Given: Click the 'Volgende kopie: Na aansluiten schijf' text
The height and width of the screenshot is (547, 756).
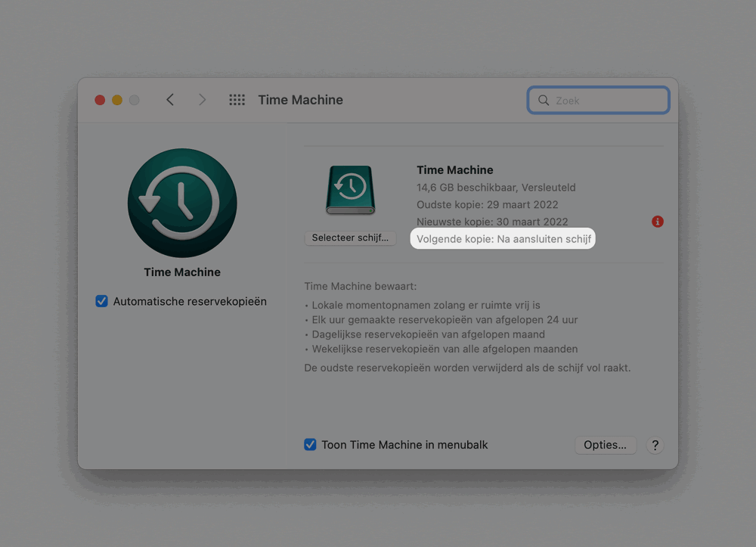Looking at the screenshot, I should pyautogui.click(x=503, y=239).
